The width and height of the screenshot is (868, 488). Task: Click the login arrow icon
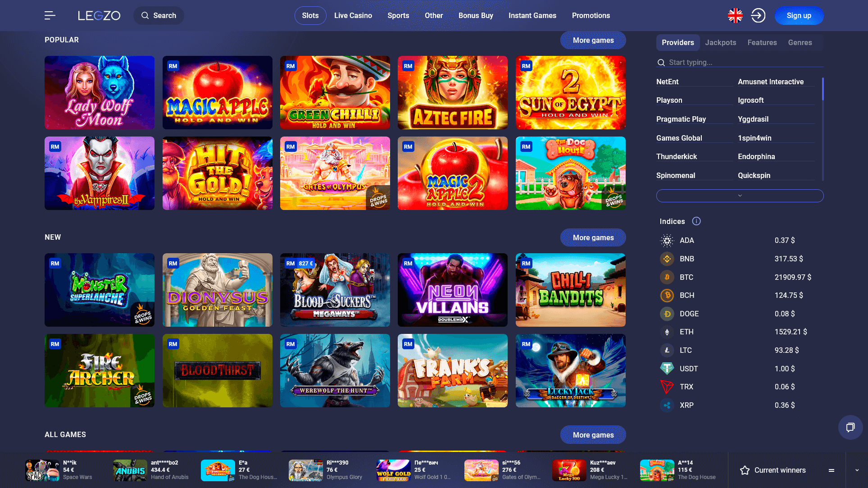pos(758,16)
